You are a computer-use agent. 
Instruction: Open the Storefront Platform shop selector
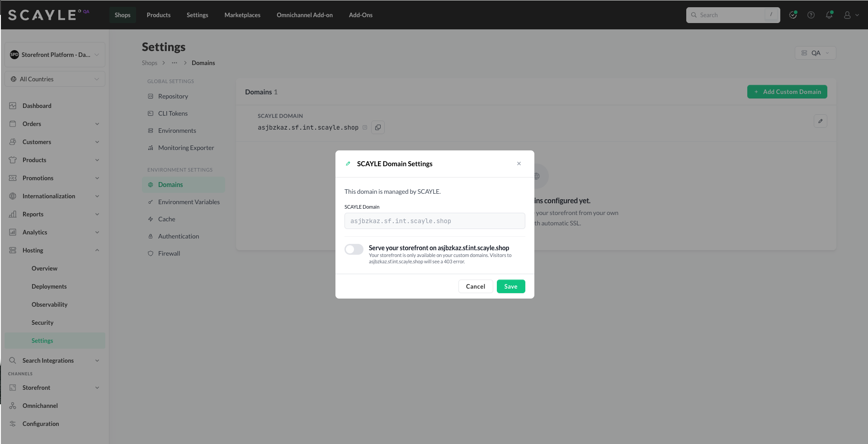(55, 55)
